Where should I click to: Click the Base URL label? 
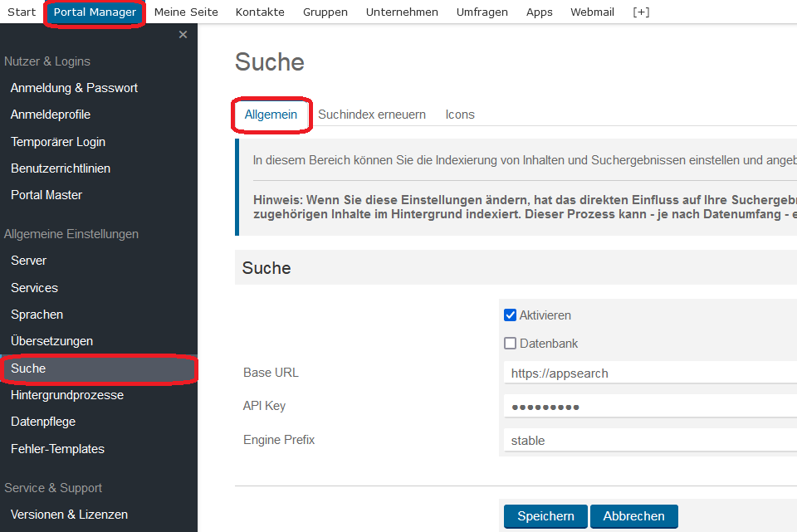271,373
